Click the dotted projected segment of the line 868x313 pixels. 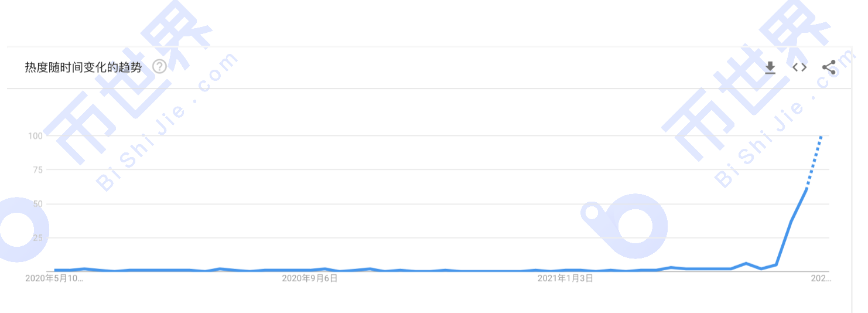(814, 162)
